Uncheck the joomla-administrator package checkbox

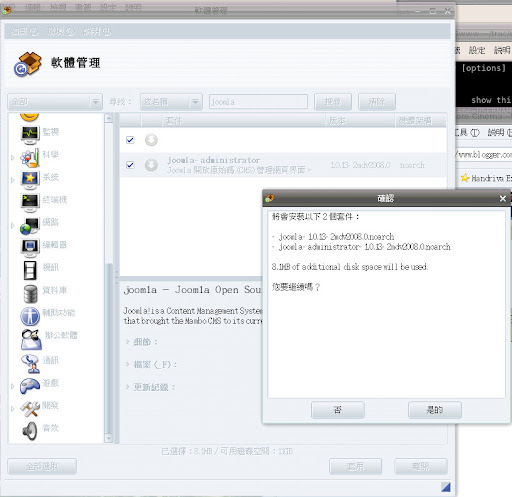[x=130, y=165]
